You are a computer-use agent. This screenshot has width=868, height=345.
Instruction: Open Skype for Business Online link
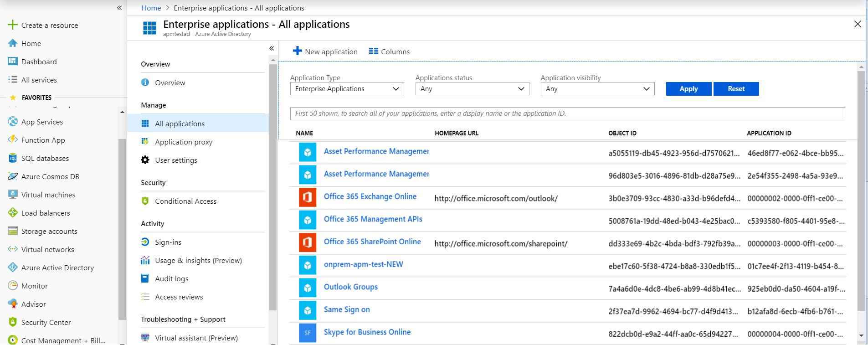[367, 332]
